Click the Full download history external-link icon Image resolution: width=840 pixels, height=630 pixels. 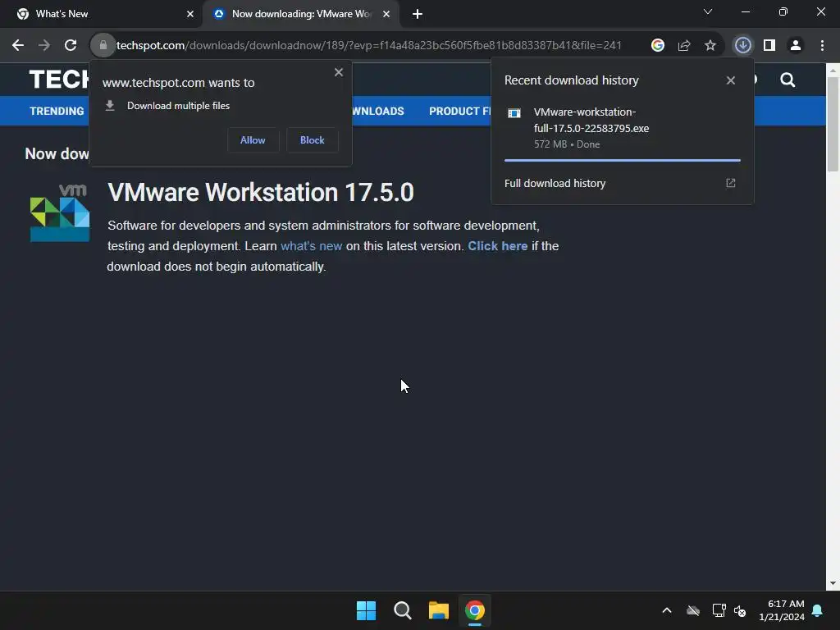(x=731, y=183)
